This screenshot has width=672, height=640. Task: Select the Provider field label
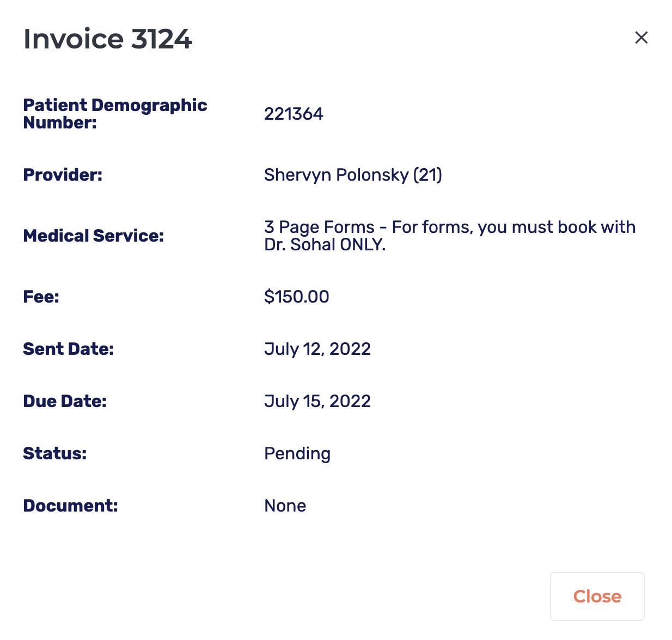(63, 175)
